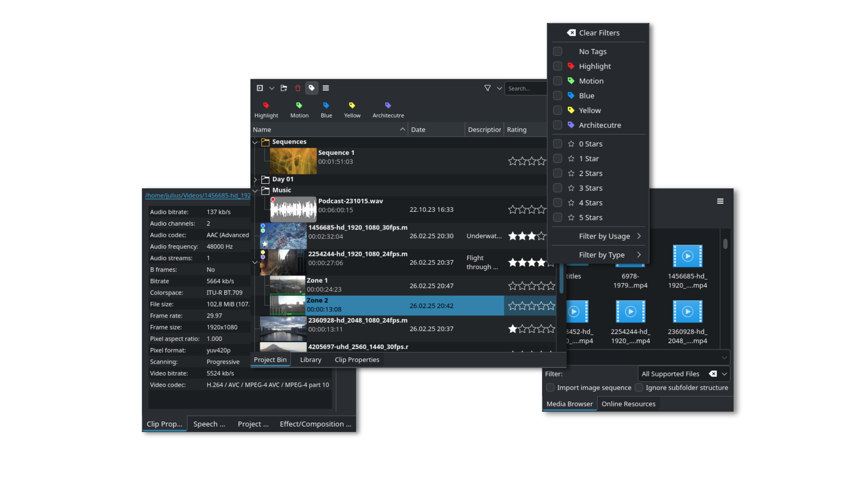
Task: Check the 5 Stars filter checkbox
Action: coord(558,218)
